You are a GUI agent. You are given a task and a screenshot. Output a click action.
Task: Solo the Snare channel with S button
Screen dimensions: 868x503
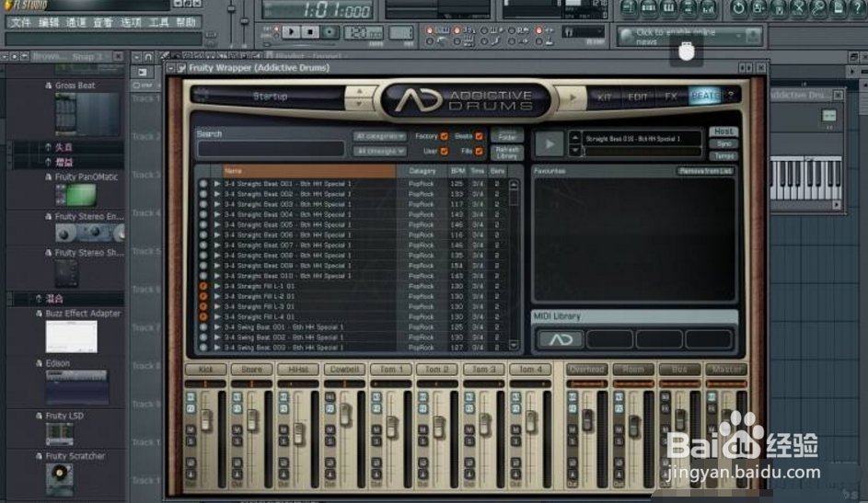pos(237,440)
